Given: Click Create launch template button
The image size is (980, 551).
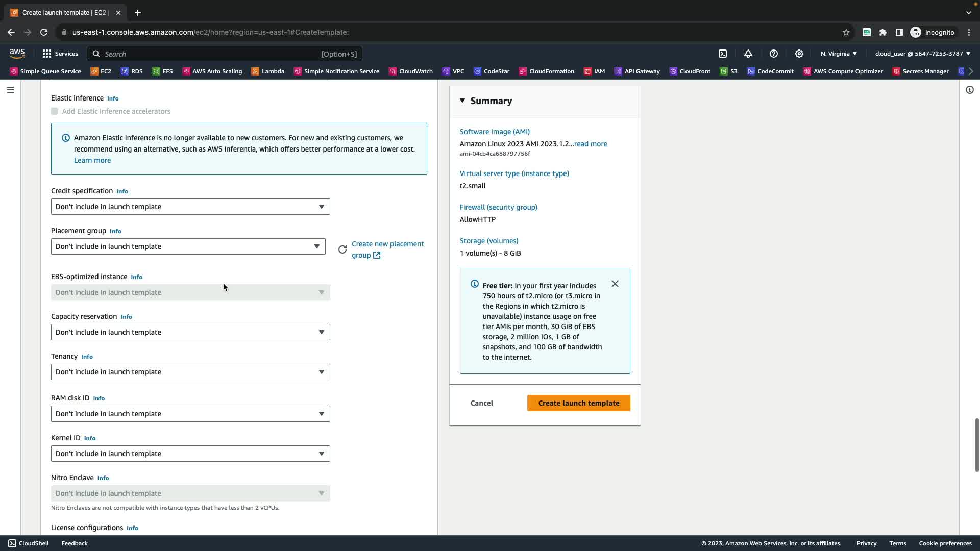Looking at the screenshot, I should pos(578,403).
